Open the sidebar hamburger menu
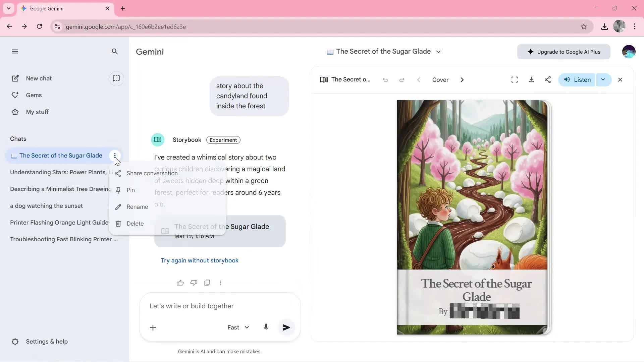The height and width of the screenshot is (362, 644). coord(15,51)
